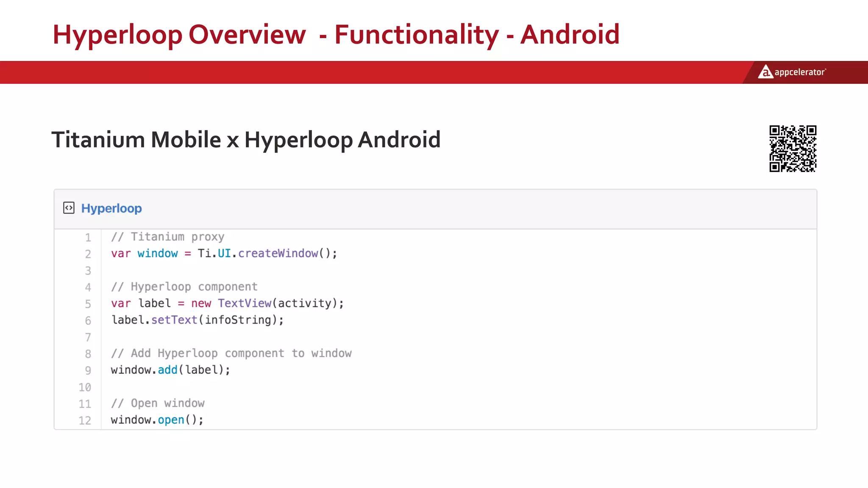Viewport: 868px width, 488px height.
Task: Click the setText method call
Action: click(x=174, y=320)
